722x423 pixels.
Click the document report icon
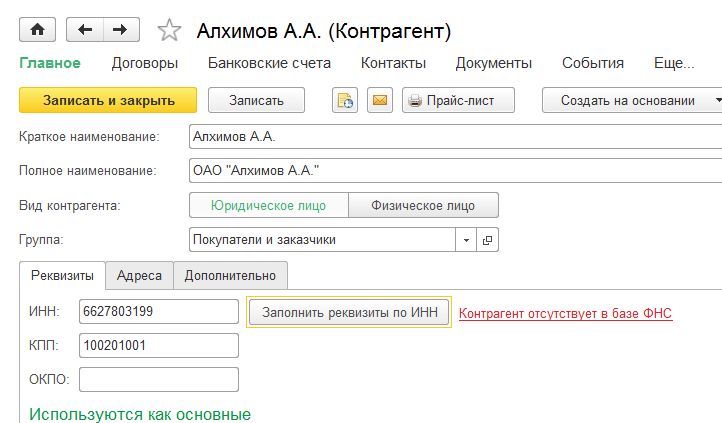point(345,100)
